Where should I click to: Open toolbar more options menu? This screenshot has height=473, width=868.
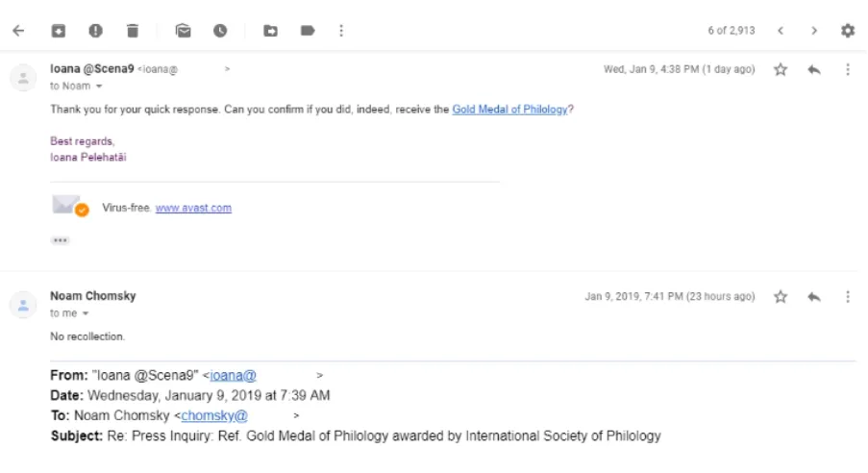(x=341, y=31)
